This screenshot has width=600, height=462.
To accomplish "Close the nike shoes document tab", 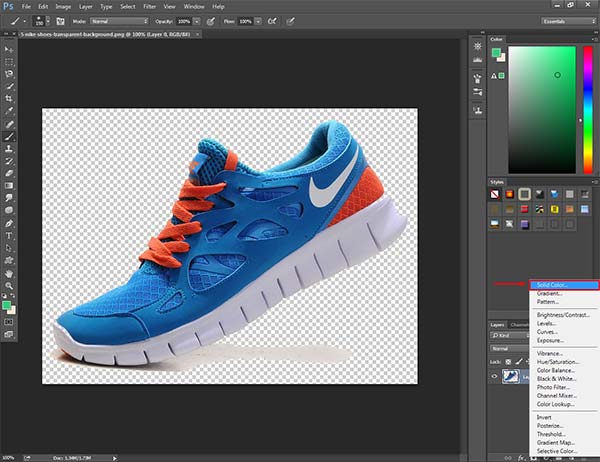I will pyautogui.click(x=197, y=34).
